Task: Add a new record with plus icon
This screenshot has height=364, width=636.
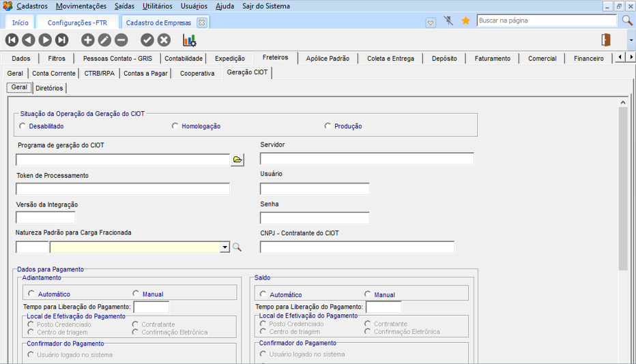Action: [88, 40]
